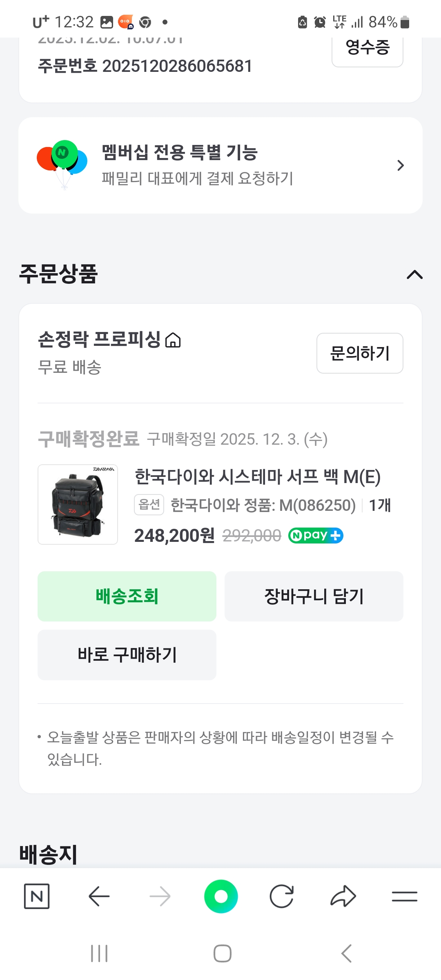Tap the share arrow icon
This screenshot has height=980, width=441.
pyautogui.click(x=343, y=896)
